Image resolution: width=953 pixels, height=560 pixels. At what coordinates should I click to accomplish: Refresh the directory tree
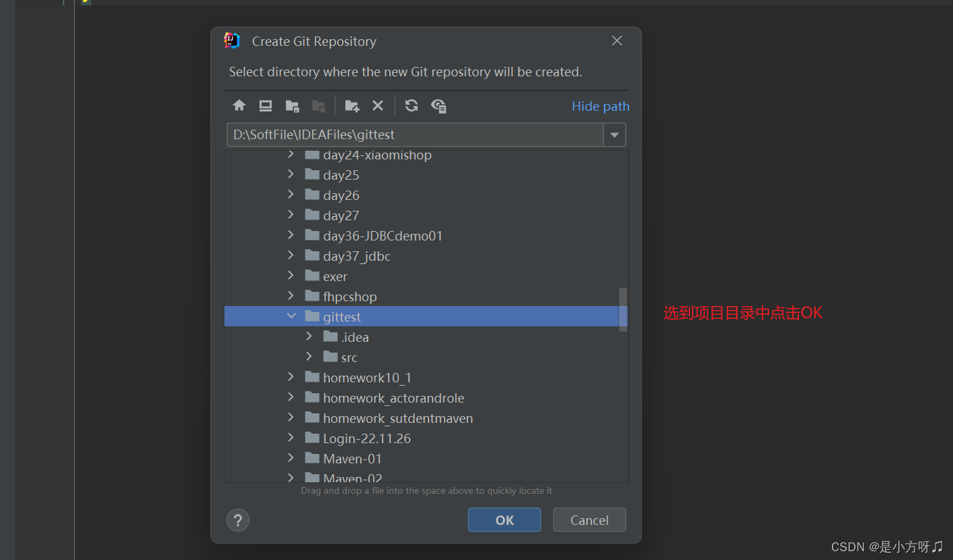coord(412,105)
